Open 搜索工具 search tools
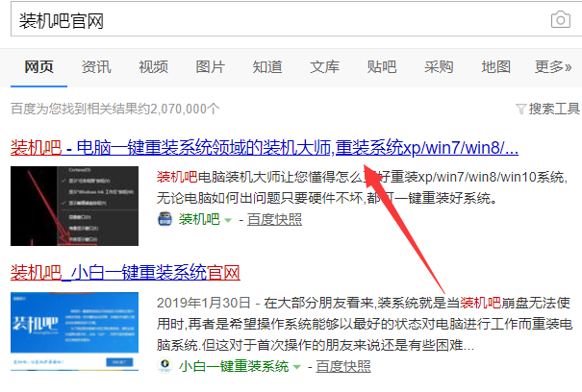Viewport: 582px width, 392px height. pyautogui.click(x=554, y=109)
